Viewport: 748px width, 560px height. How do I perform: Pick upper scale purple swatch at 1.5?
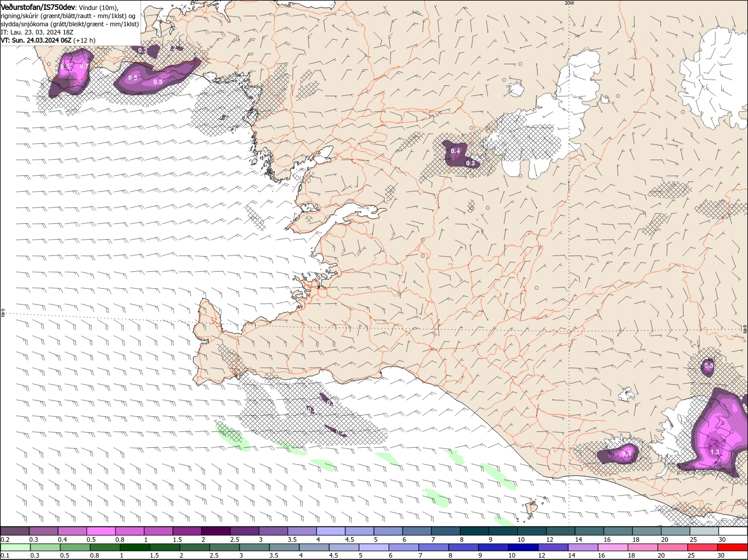click(186, 531)
